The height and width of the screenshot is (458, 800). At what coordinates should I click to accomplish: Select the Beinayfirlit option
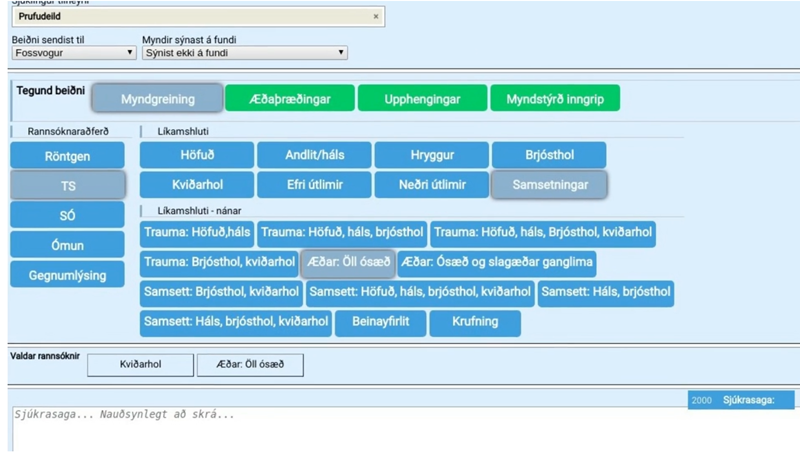381,323
